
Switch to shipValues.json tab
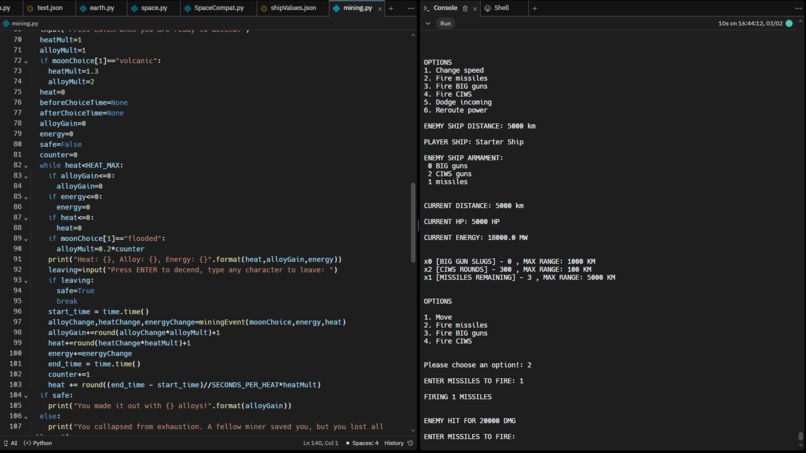coord(289,8)
